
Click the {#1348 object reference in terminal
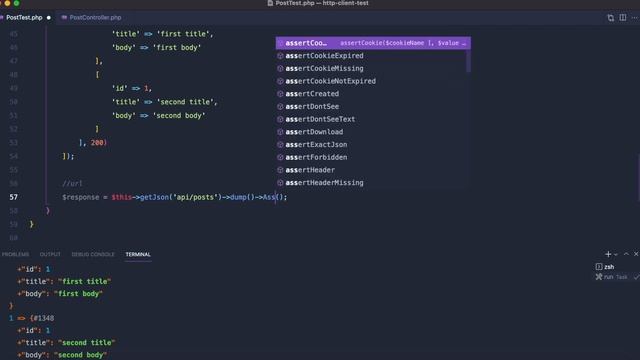(42, 318)
